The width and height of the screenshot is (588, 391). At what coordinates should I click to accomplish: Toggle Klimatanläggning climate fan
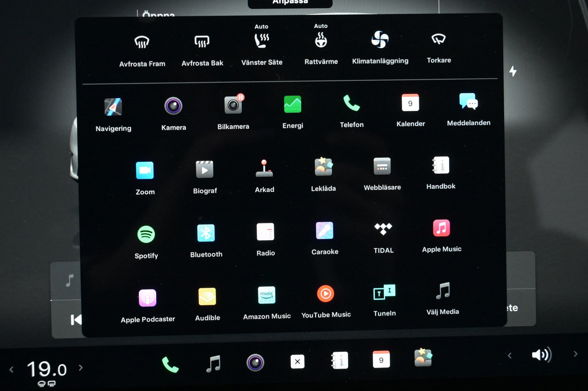[380, 39]
